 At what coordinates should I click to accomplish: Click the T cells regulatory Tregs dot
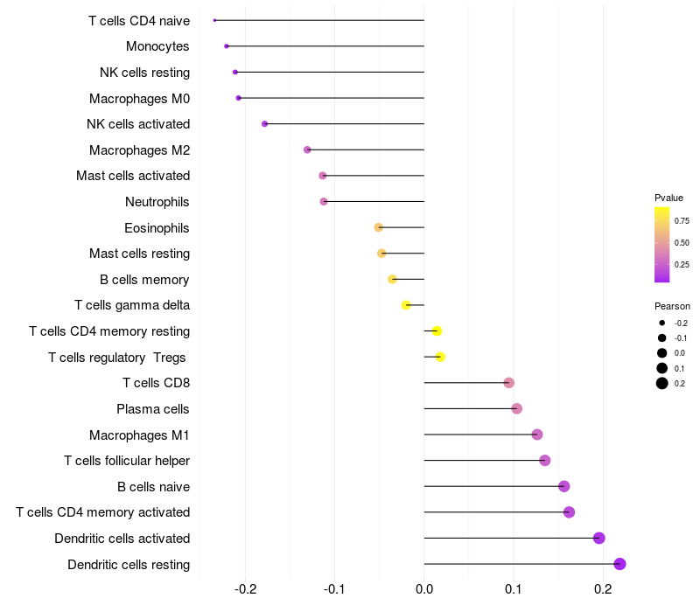click(x=440, y=357)
